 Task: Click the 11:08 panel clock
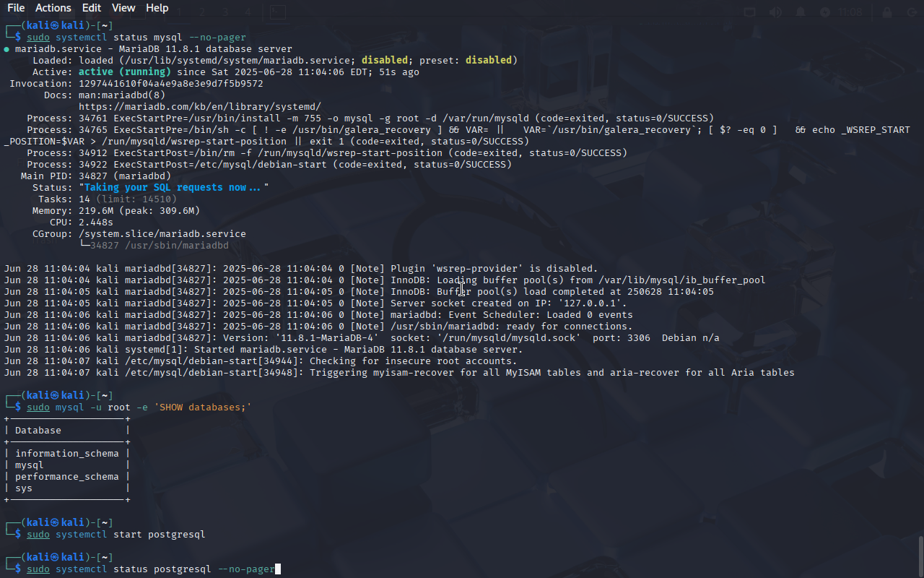click(x=851, y=12)
